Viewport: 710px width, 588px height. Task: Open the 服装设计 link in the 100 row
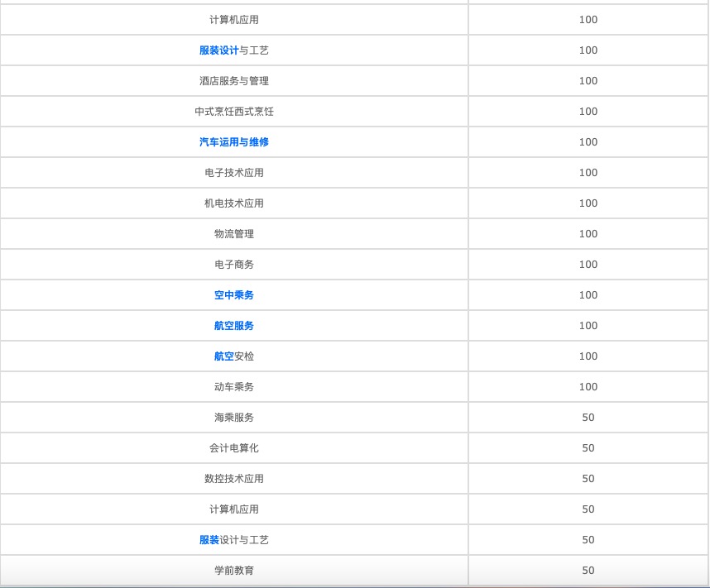pos(218,50)
